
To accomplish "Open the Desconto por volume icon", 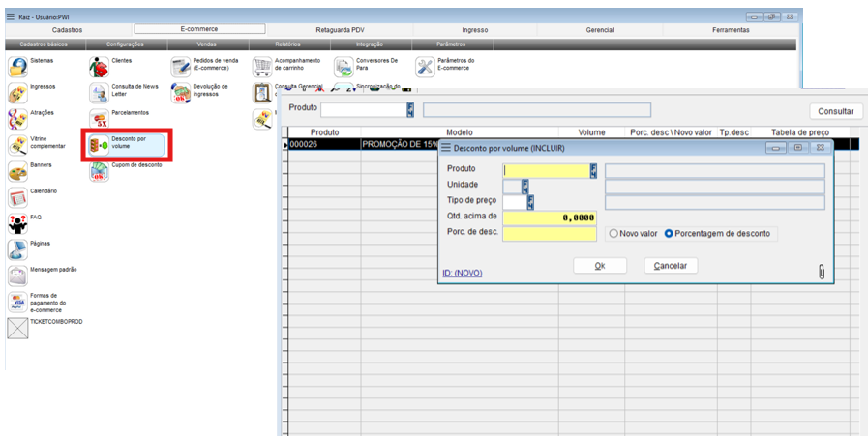I will pyautogui.click(x=99, y=145).
